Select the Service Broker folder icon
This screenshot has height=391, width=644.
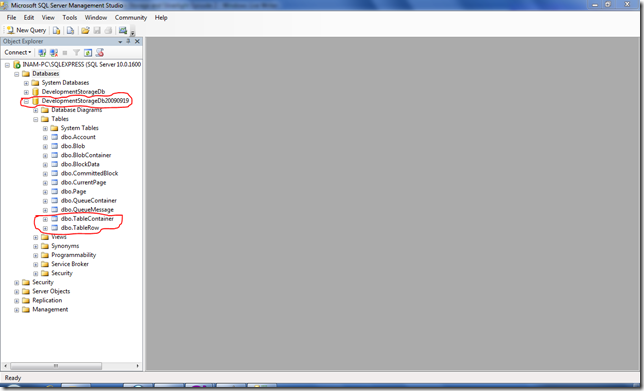tap(45, 264)
